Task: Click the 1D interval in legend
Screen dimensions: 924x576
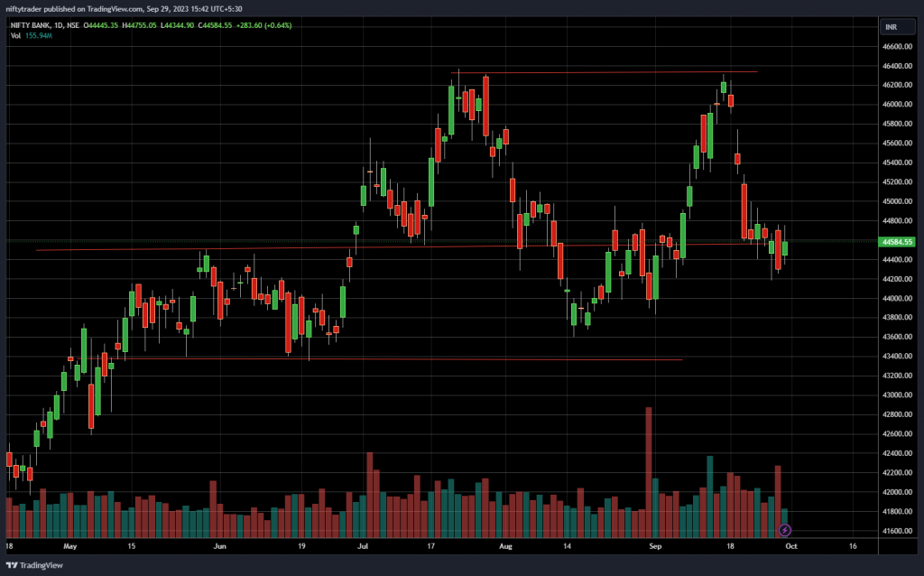Action: point(59,25)
